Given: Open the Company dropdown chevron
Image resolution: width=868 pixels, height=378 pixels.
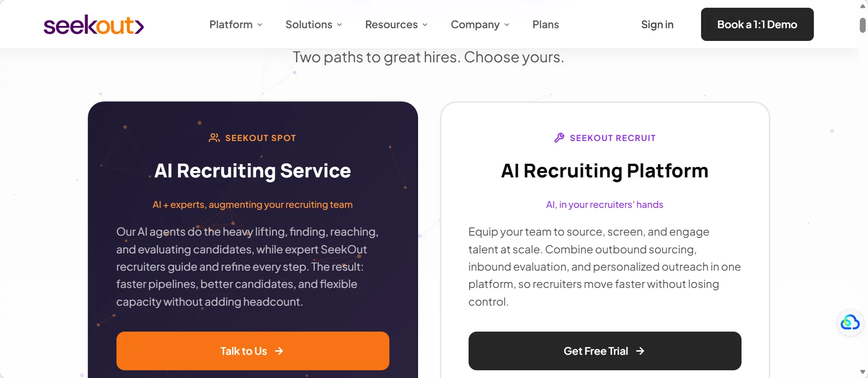Looking at the screenshot, I should [507, 25].
